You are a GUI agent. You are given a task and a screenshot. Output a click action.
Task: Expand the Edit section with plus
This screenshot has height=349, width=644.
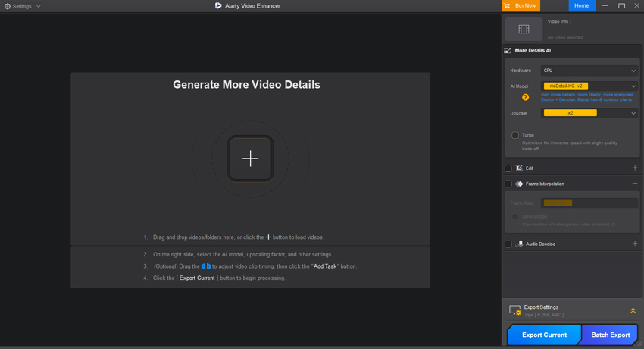635,168
